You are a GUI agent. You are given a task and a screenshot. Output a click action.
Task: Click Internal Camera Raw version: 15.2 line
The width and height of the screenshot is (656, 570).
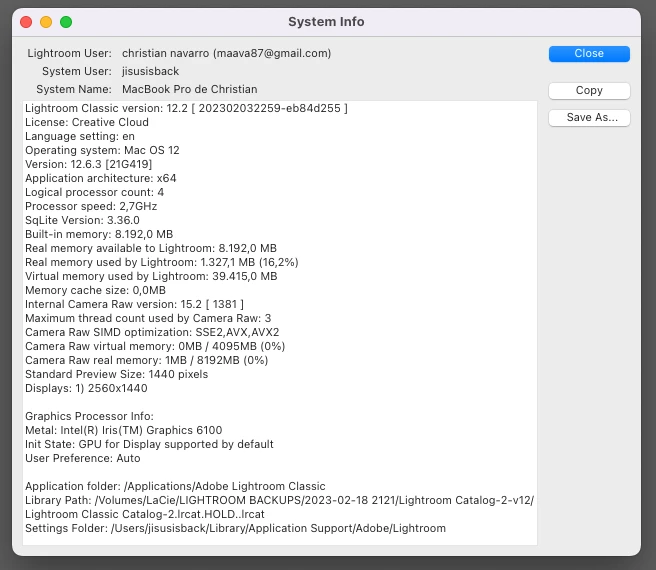[x=135, y=304]
